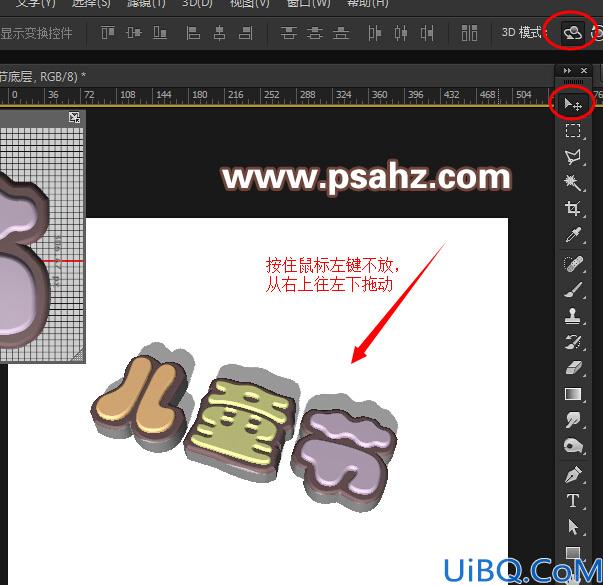Select the Pen tool
603x585 pixels.
(x=573, y=475)
